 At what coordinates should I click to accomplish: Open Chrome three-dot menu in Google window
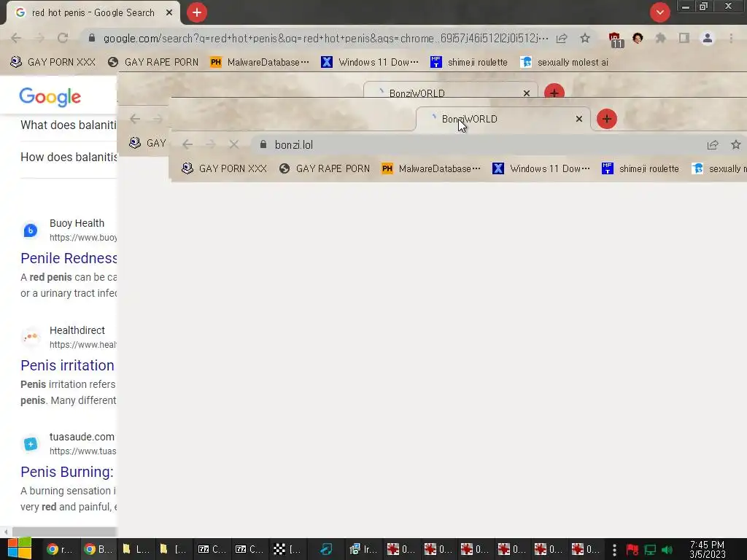[x=731, y=38]
